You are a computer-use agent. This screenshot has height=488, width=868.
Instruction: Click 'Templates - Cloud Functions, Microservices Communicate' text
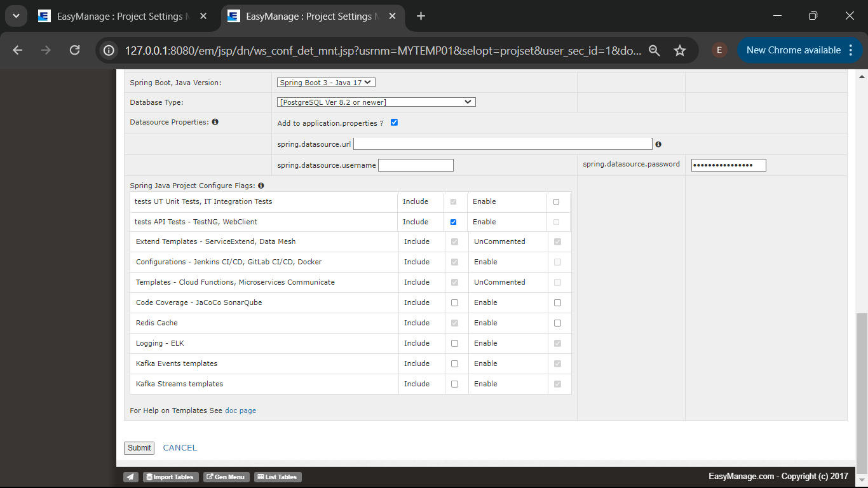tap(235, 282)
